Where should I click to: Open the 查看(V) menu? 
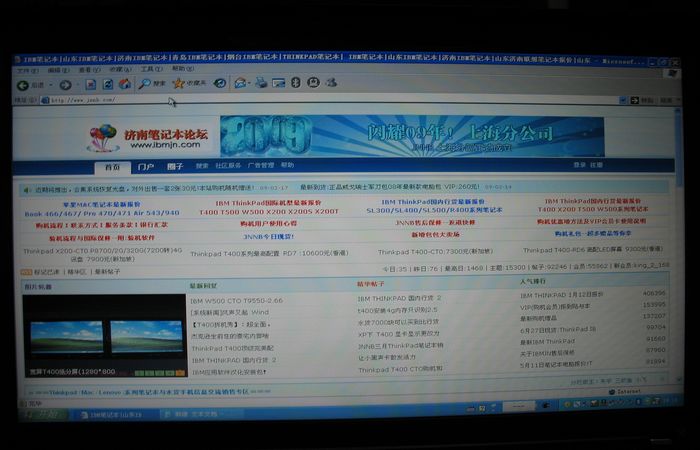click(89, 70)
